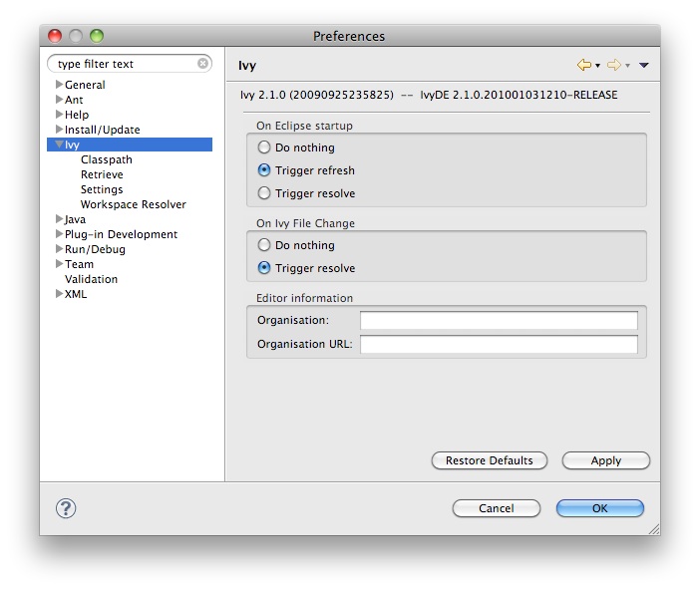The height and width of the screenshot is (590, 700).
Task: Expand the Plug-in Development category
Action: pos(60,234)
